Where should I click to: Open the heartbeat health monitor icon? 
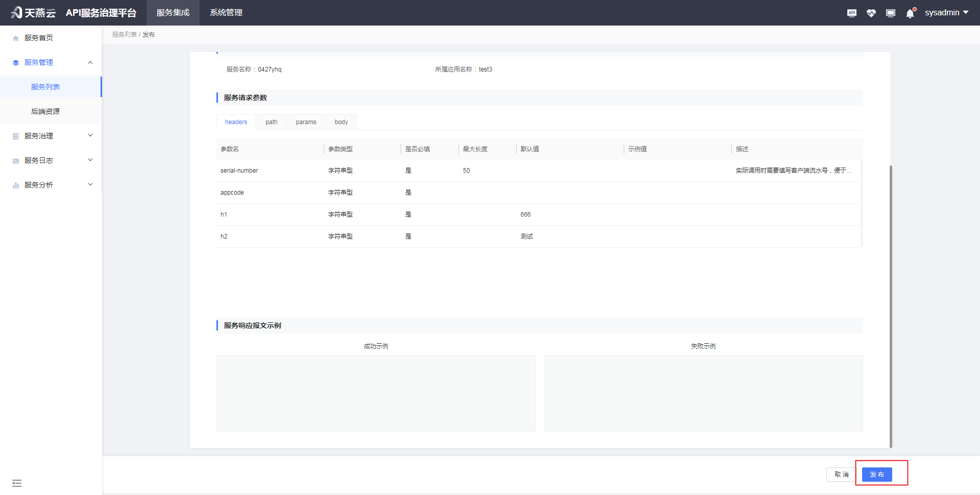click(x=871, y=13)
